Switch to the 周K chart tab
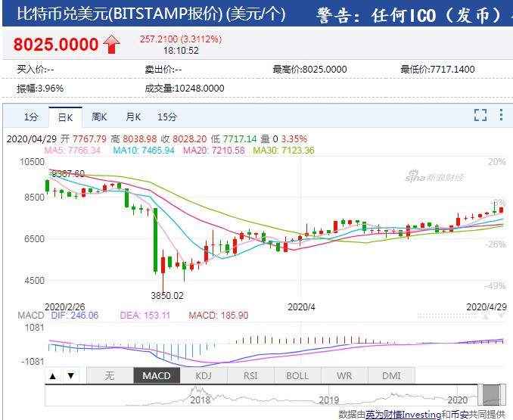This screenshot has width=513, height=420. [x=99, y=117]
